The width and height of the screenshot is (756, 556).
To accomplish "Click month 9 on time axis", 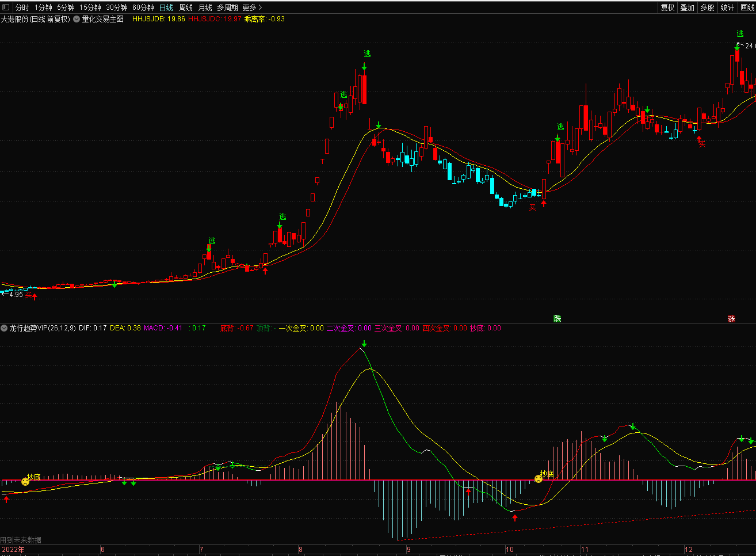I will pyautogui.click(x=408, y=550).
